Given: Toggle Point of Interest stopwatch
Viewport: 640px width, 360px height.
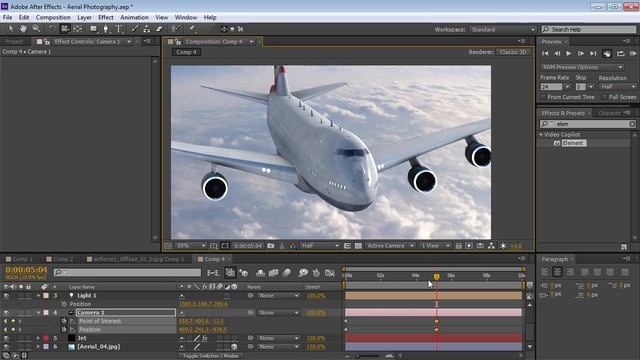Looking at the screenshot, I should coord(64,321).
